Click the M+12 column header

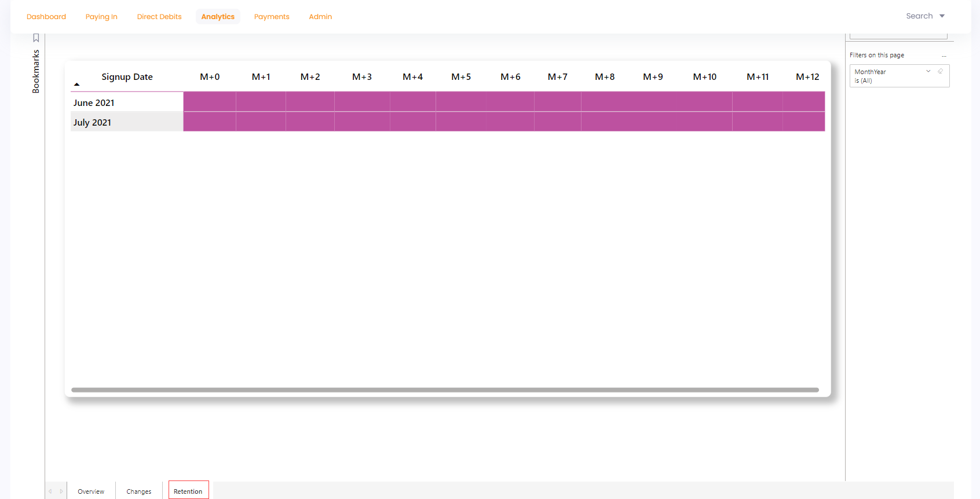[x=807, y=77]
